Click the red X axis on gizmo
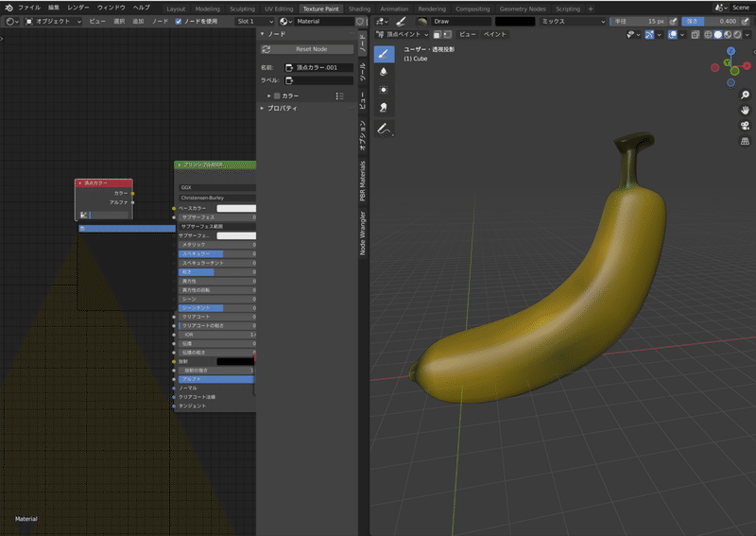The width and height of the screenshot is (756, 536). (x=747, y=65)
